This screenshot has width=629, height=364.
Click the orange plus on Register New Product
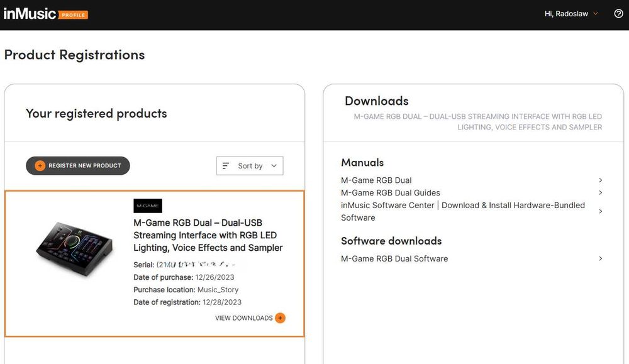pyautogui.click(x=40, y=166)
